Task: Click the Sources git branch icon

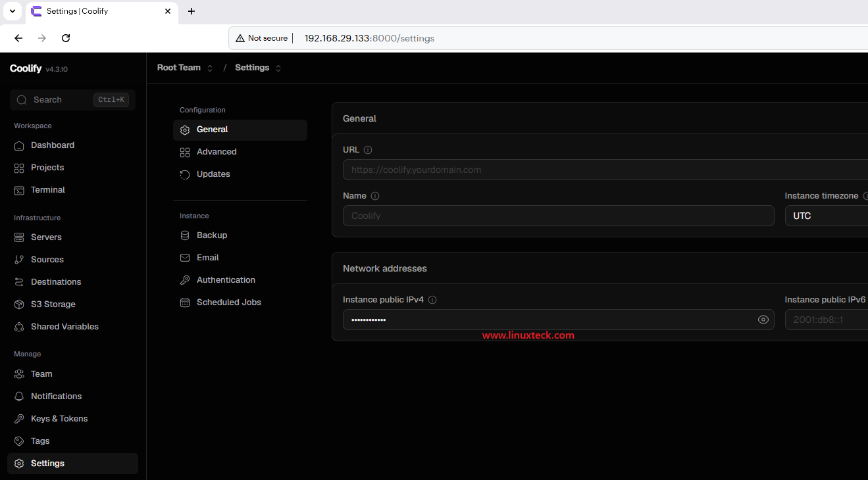Action: pos(19,260)
